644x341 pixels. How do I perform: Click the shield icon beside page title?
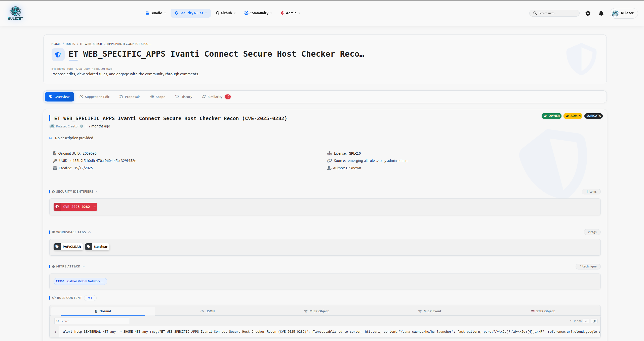58,55
